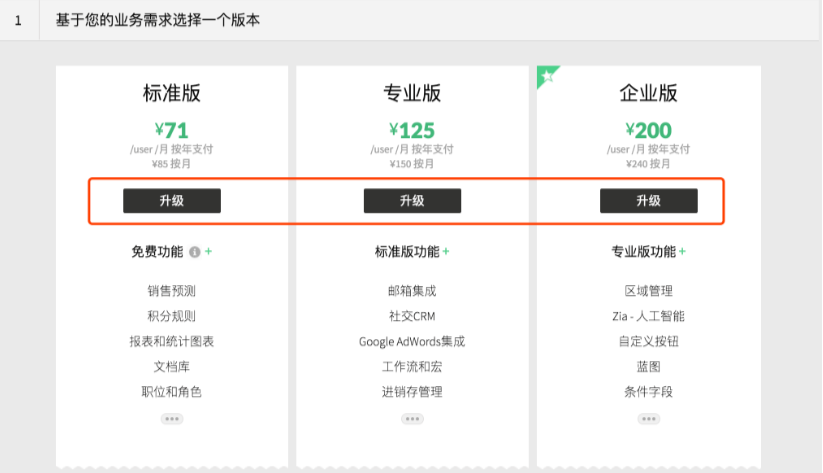This screenshot has width=823, height=473.
Task: Click the 区域管理 feature entry
Action: point(648,291)
